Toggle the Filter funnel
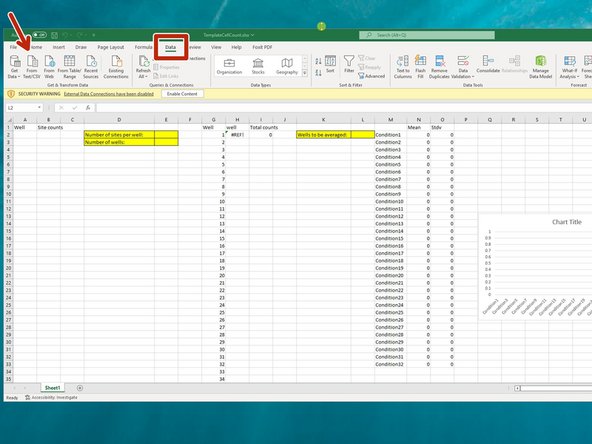Image resolution: width=592 pixels, height=444 pixels. 349,64
